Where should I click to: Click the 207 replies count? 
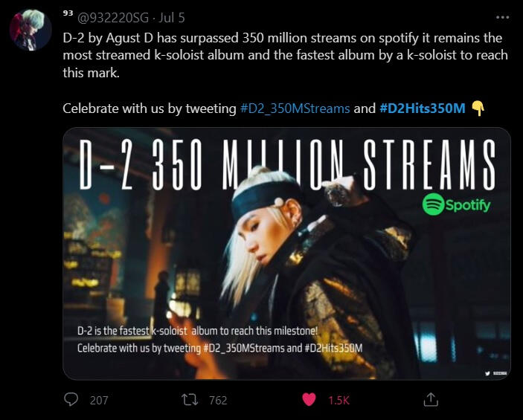pyautogui.click(x=99, y=400)
